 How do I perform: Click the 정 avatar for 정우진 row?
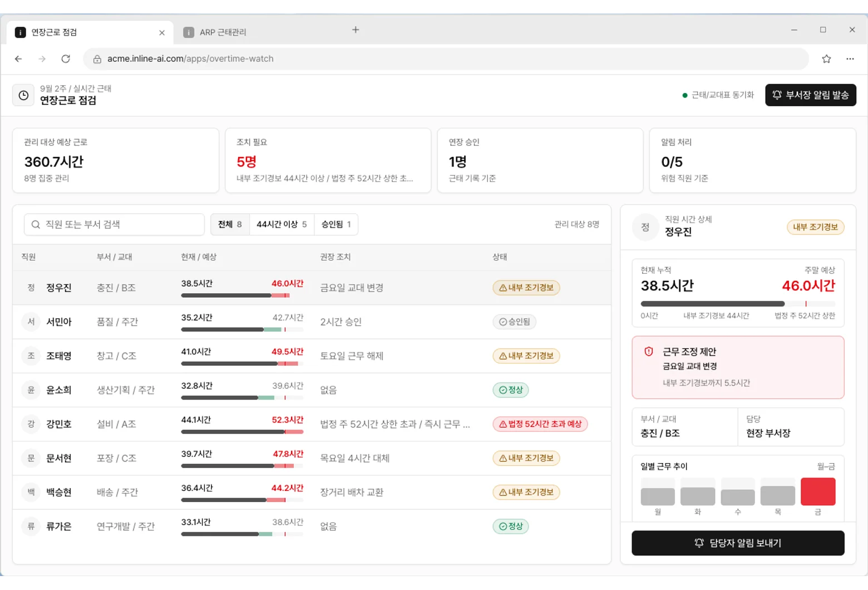tap(31, 287)
